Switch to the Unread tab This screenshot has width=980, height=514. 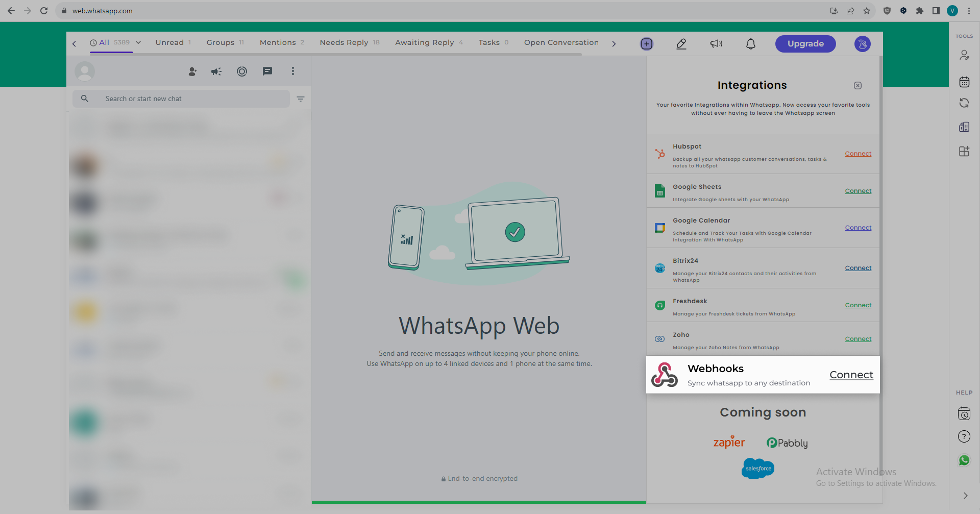coord(173,42)
